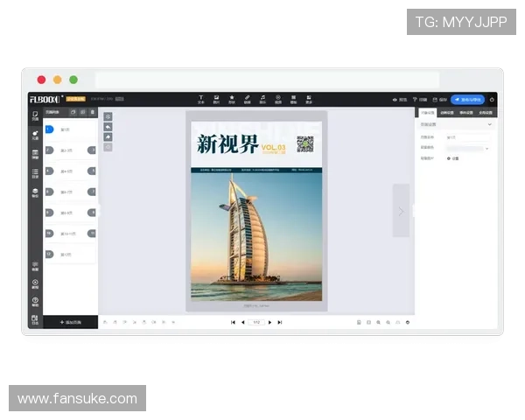Open the backup sidebar panel

pos(35,192)
